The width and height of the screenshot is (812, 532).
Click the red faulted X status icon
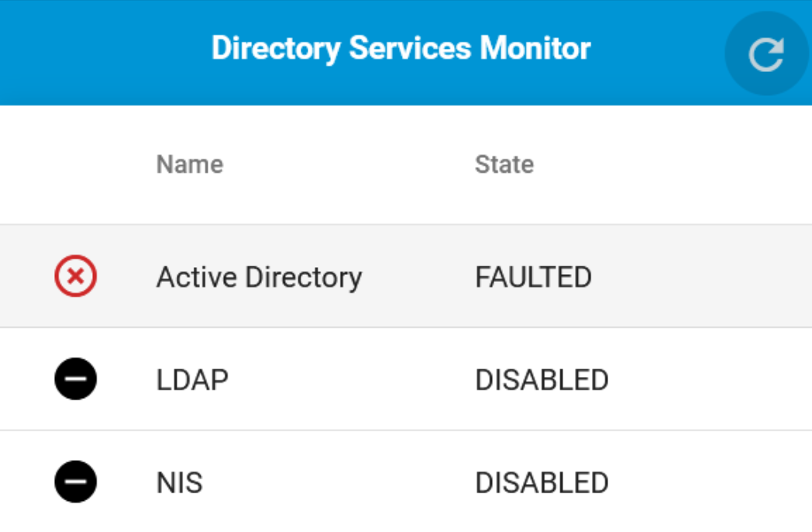pyautogui.click(x=76, y=276)
